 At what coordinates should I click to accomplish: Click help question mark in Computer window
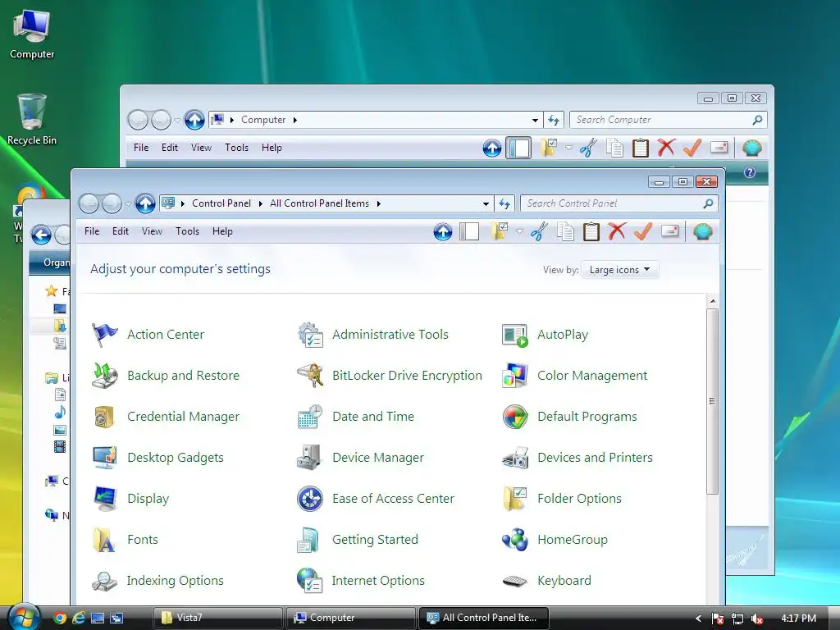tap(750, 172)
